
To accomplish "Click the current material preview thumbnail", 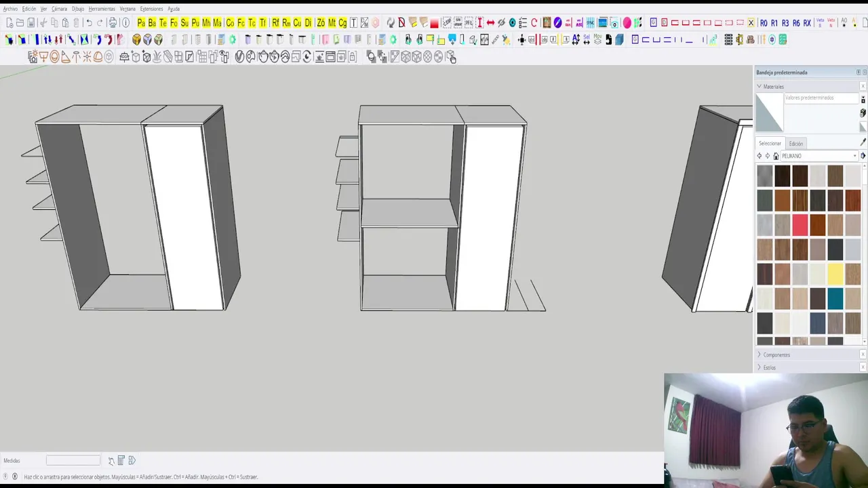I will click(770, 113).
